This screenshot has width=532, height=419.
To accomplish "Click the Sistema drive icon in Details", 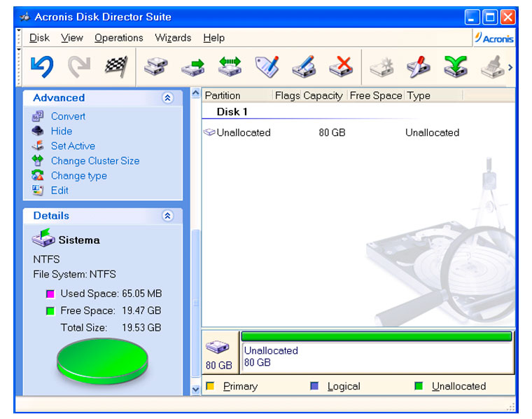I will click(x=43, y=238).
